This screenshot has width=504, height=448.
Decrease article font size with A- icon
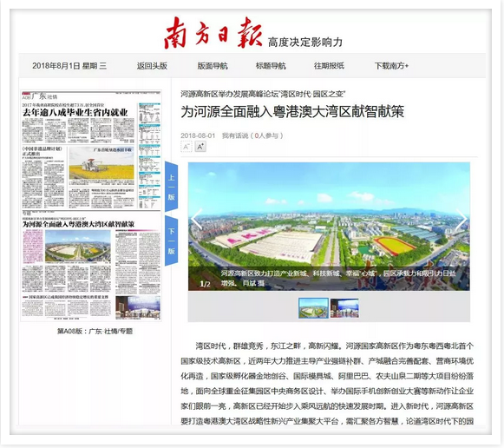(x=187, y=147)
